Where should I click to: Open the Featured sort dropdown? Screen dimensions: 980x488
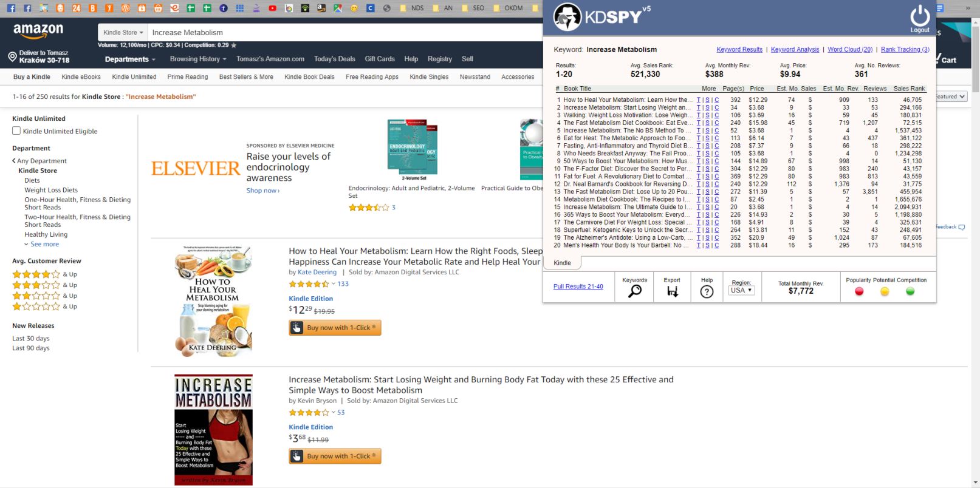[951, 97]
